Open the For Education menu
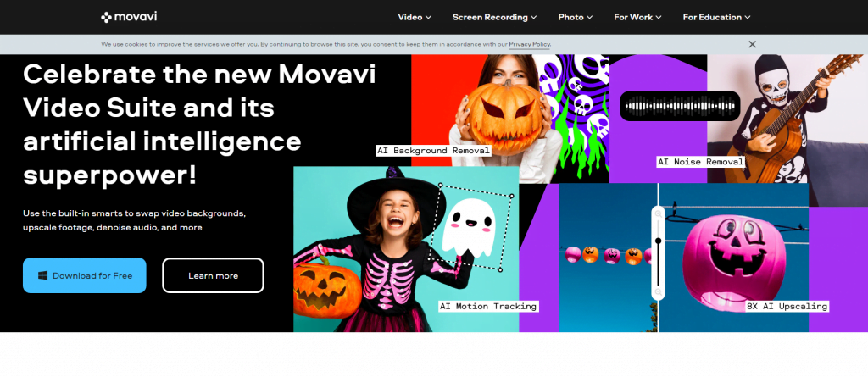 pos(716,17)
